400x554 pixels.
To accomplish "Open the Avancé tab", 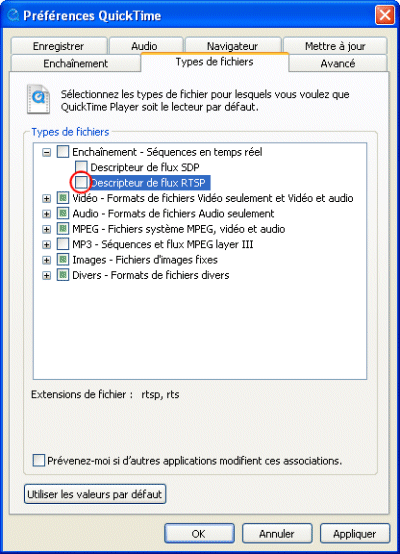I will (x=338, y=64).
